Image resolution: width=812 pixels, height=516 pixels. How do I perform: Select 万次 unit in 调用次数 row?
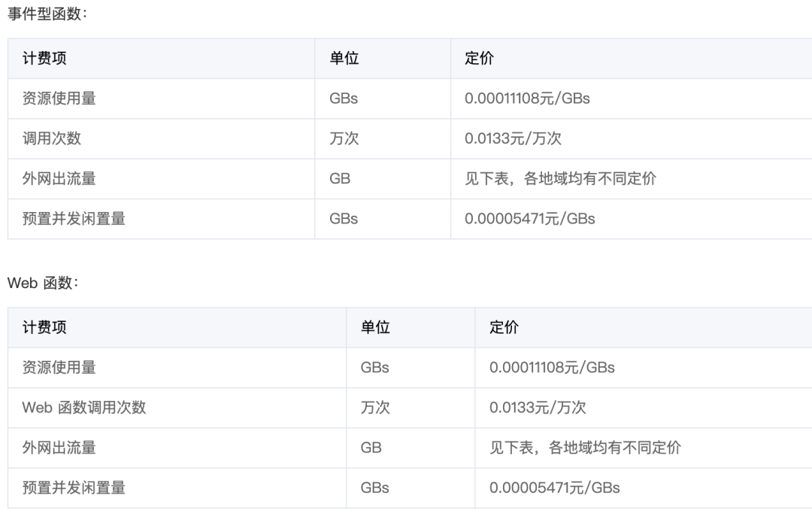(344, 138)
